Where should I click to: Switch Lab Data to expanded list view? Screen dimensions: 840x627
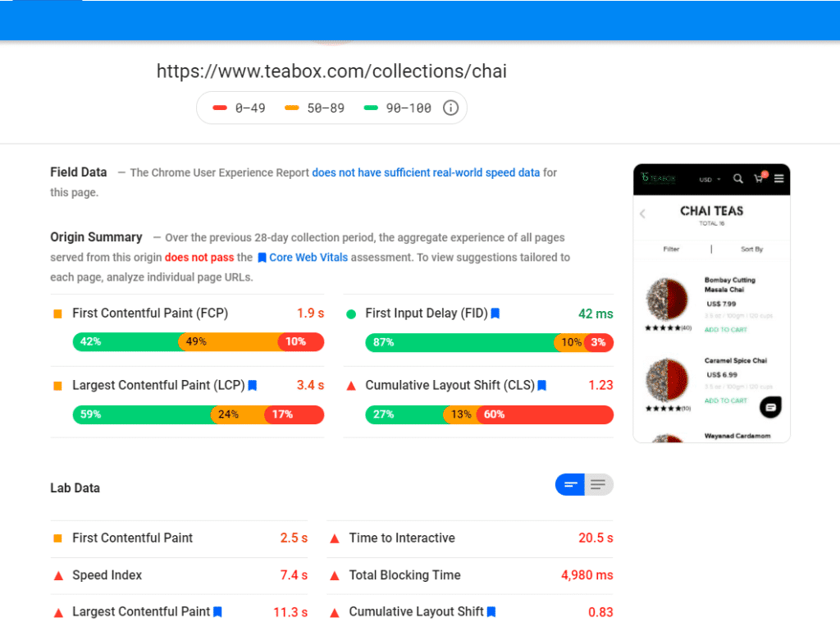pos(599,485)
